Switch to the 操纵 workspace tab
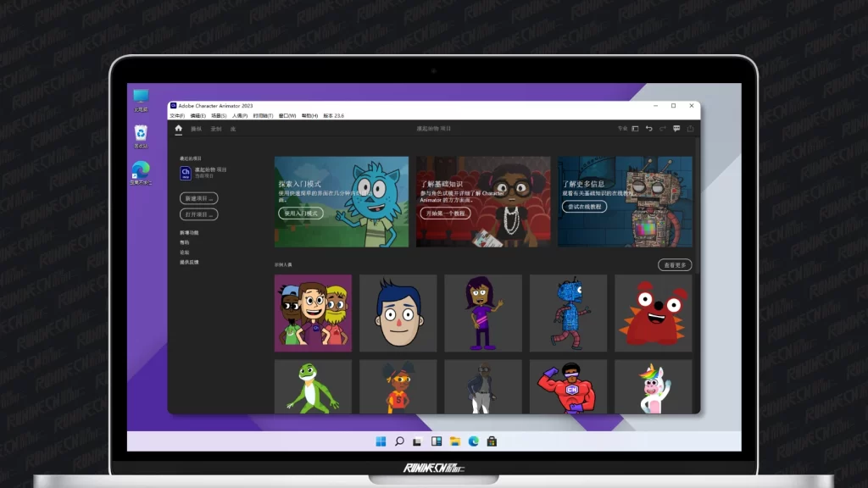 tap(197, 129)
